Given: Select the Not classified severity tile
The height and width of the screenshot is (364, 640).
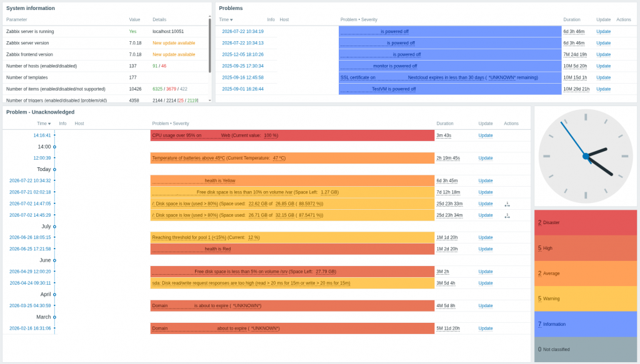Looking at the screenshot, I should (585, 349).
